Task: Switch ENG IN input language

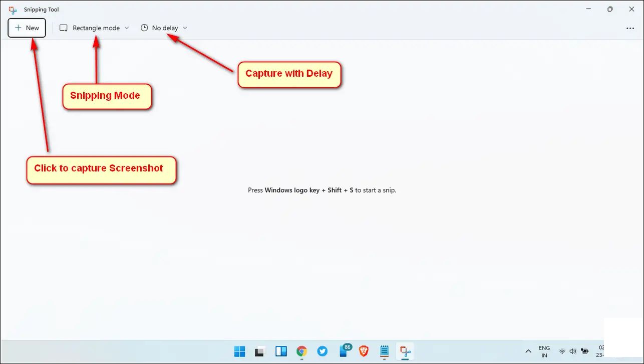Action: click(544, 351)
